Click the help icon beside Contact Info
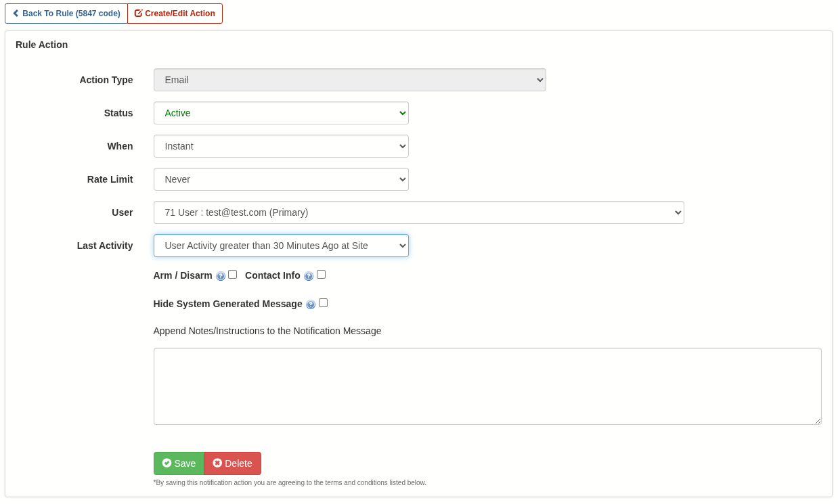Screen dimensions: 838x504 309,276
